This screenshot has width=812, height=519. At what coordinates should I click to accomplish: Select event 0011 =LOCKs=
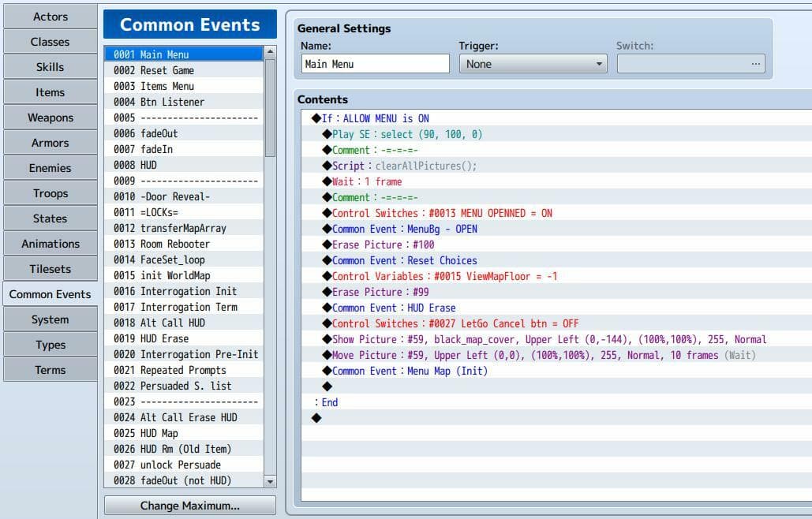tap(184, 212)
